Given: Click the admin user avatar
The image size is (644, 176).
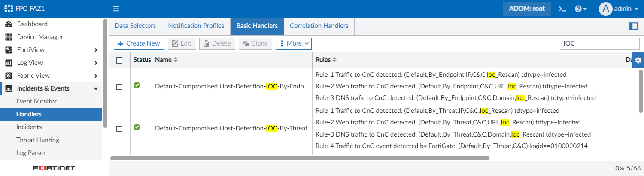Looking at the screenshot, I should point(605,9).
